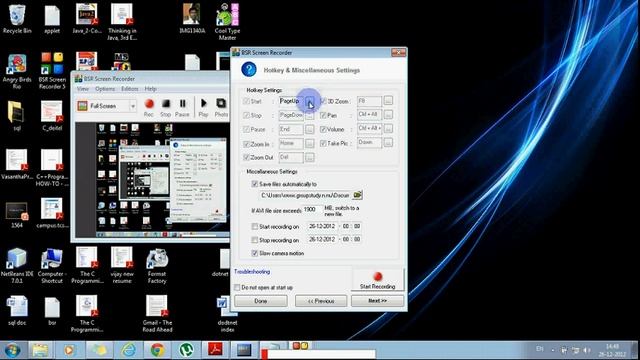This screenshot has width=640, height=360.
Task: Click the ellipsis button for Volume hotkey
Action: tap(388, 129)
